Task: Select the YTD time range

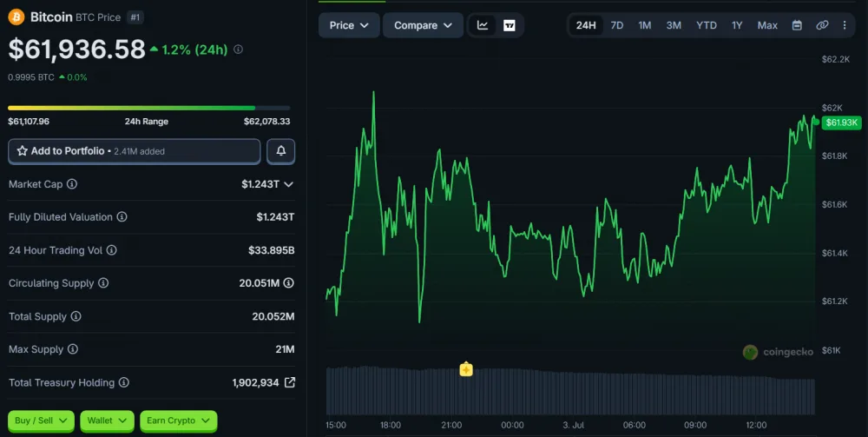Action: point(707,25)
